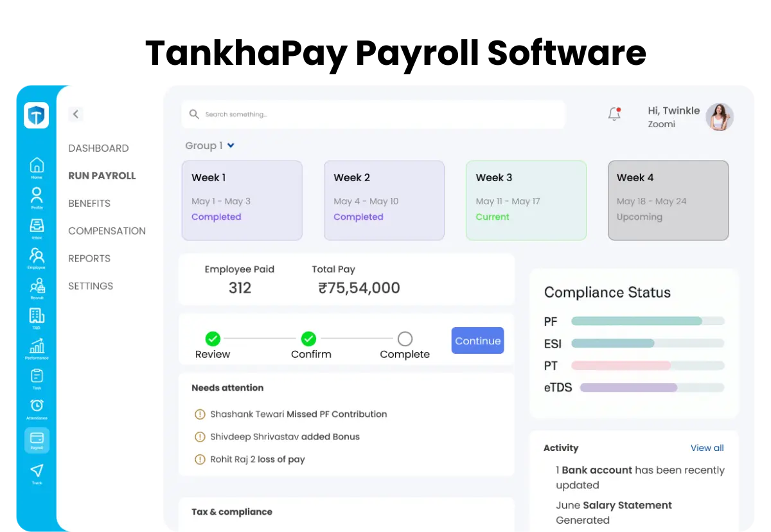Screen dimensions: 771x532
Task: Click the 'Hi, Twinkle' greeting text
Action: click(x=673, y=111)
